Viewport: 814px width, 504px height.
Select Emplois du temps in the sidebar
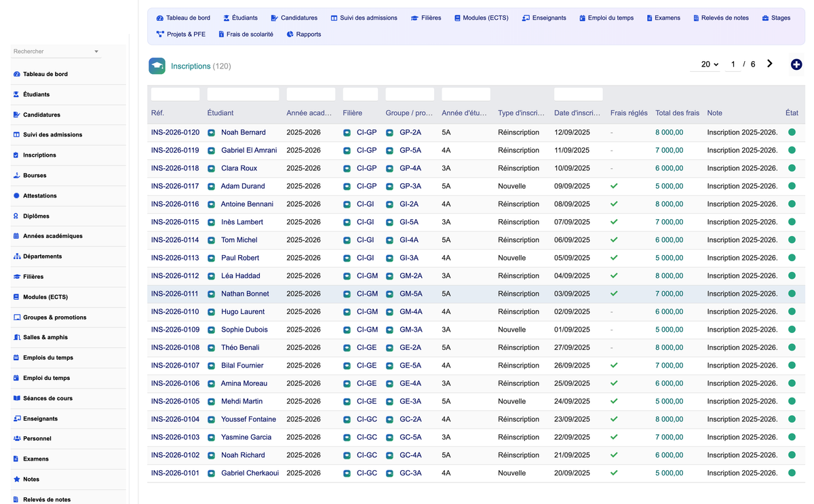[48, 357]
